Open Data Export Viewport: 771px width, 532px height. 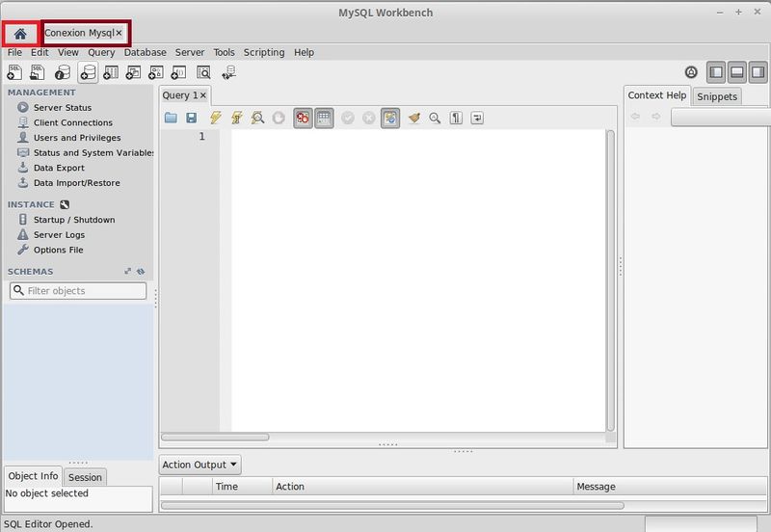coord(59,168)
